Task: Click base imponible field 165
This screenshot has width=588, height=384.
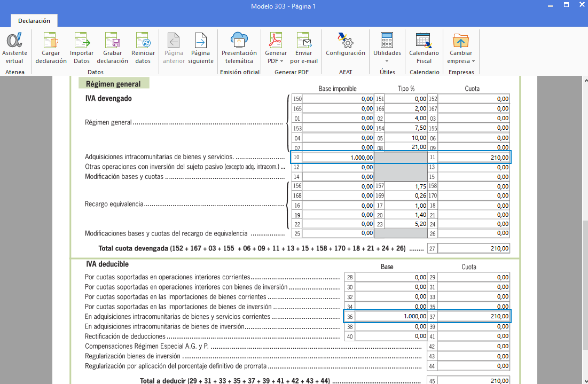Action: [x=338, y=109]
